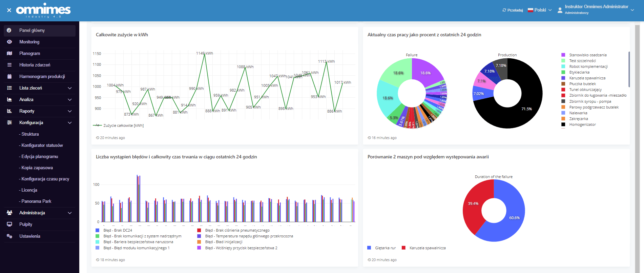644x273 pixels.
Task: Click the Przeładuj reload button text
Action: click(x=515, y=10)
